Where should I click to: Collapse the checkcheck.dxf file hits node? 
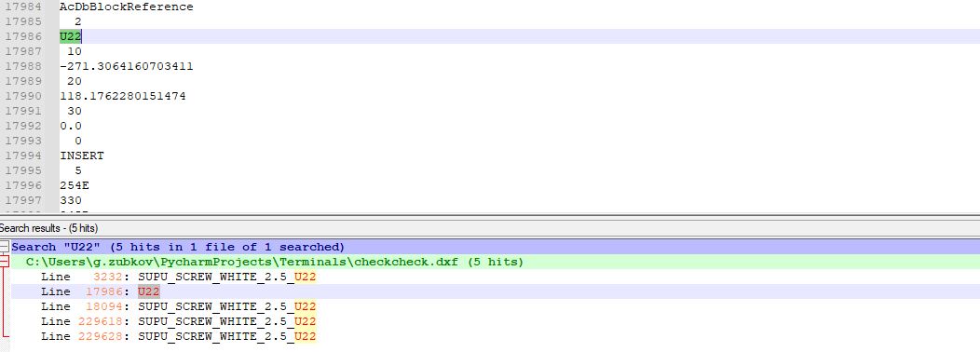[4, 262]
